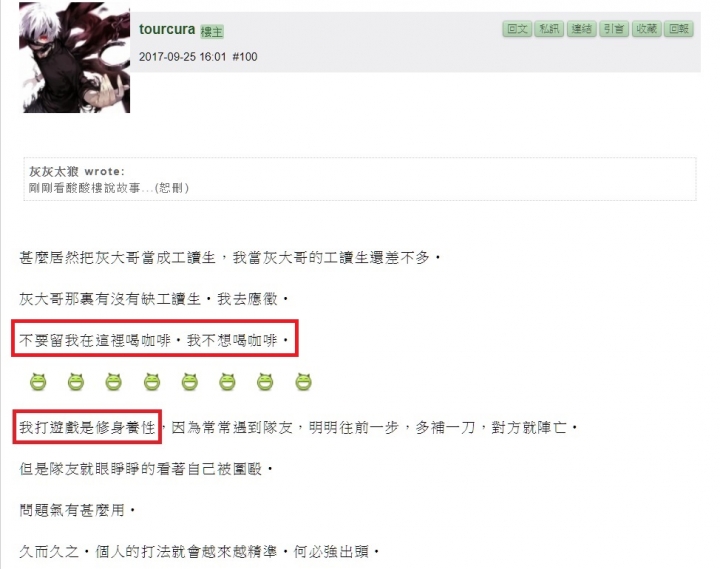Click the last green laughing emoji
This screenshot has height=569, width=720.
[303, 382]
